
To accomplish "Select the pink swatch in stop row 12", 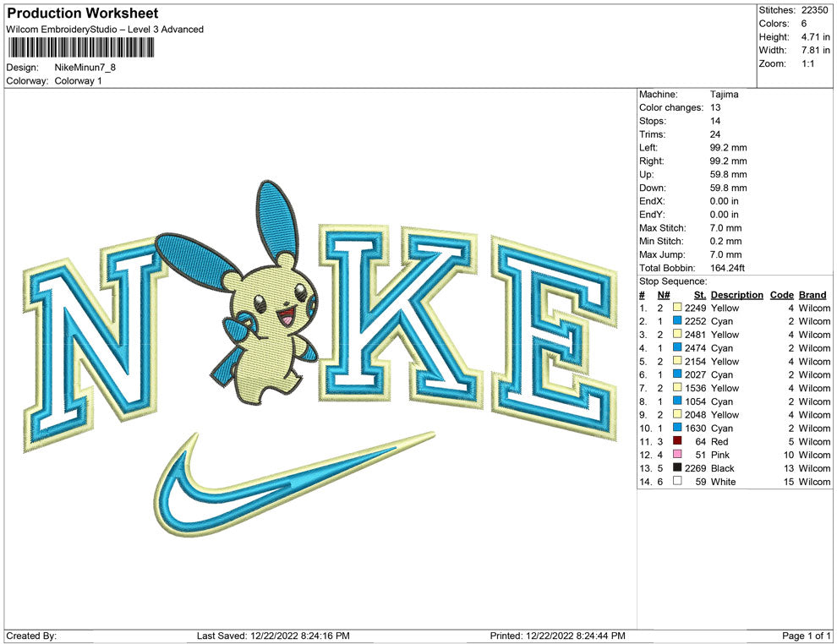I will [x=677, y=454].
